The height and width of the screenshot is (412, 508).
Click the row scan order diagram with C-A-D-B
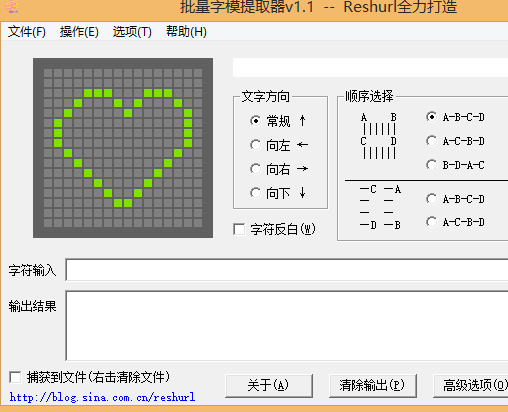[x=380, y=207]
